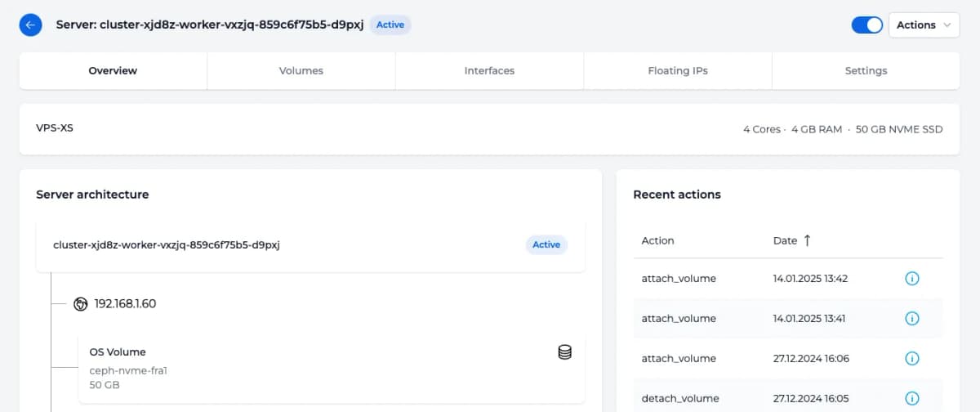Show info for detach_volume action
This screenshot has height=412, width=980.
coord(912,398)
